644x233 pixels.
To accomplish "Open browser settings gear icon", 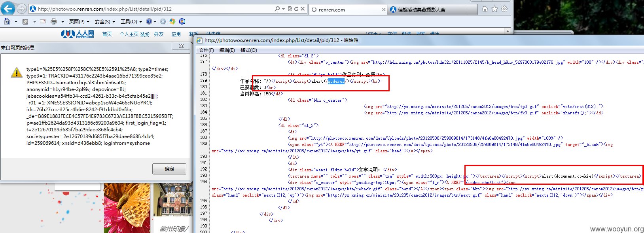I will tap(504, 9).
